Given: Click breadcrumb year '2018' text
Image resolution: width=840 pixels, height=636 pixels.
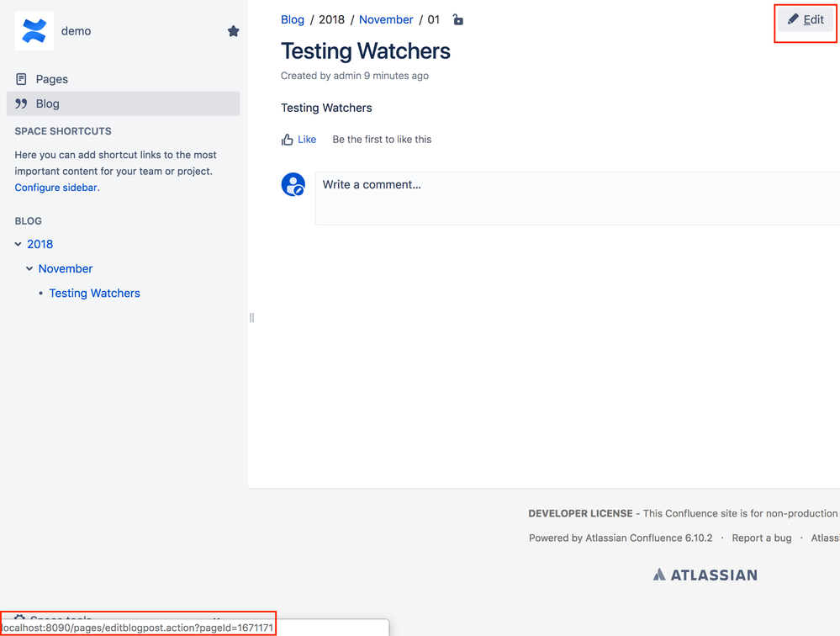Looking at the screenshot, I should (331, 20).
